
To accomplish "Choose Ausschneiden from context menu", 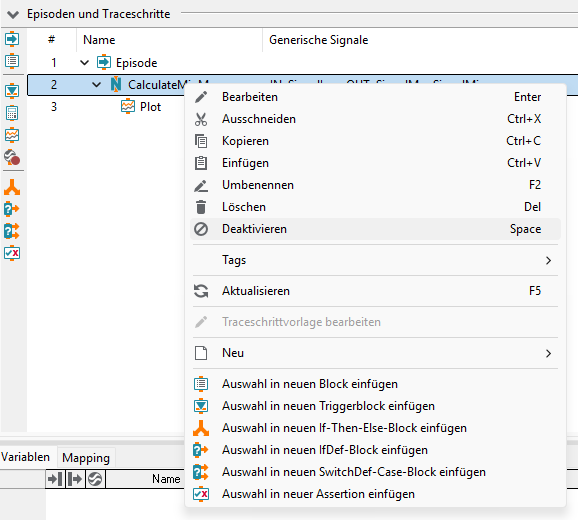I will click(375, 119).
